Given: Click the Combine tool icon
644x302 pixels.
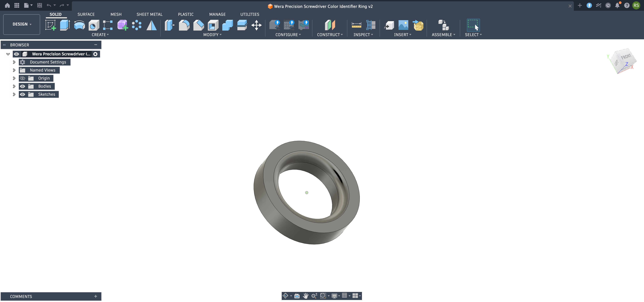Looking at the screenshot, I should tap(227, 25).
